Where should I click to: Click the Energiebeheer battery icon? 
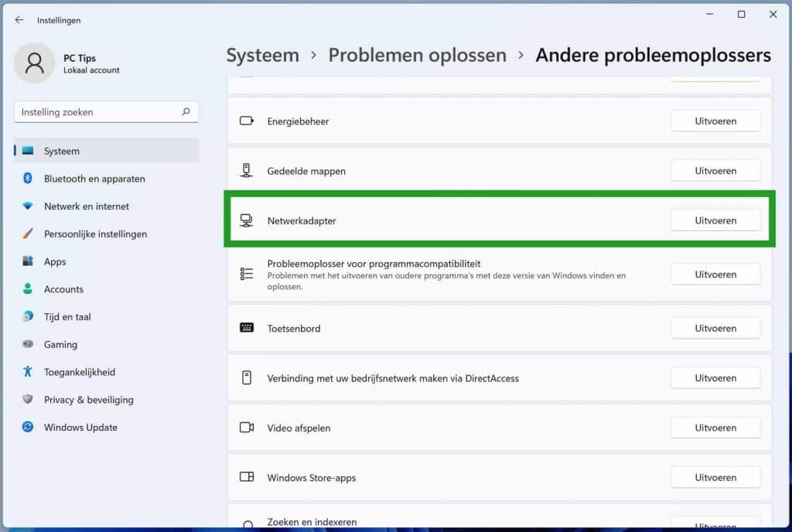point(247,121)
